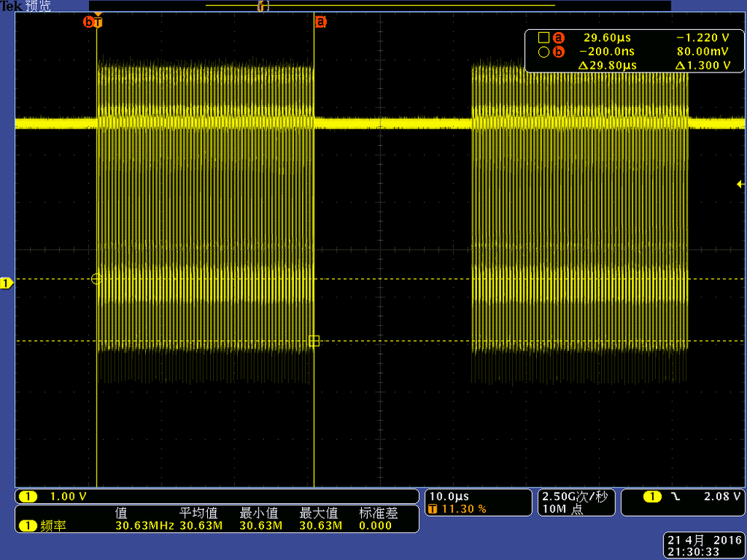Click the Tek 预览 status label
The image size is (747, 560).
(x=25, y=6)
